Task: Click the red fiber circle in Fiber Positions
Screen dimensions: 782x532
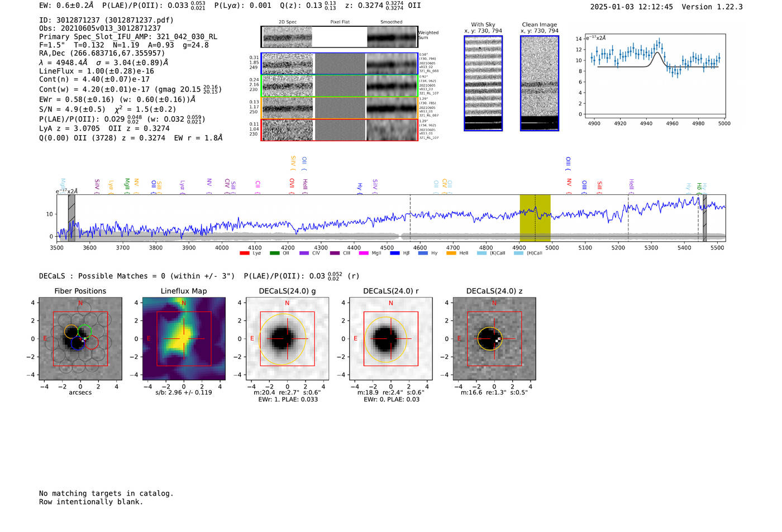Action: coord(92,343)
